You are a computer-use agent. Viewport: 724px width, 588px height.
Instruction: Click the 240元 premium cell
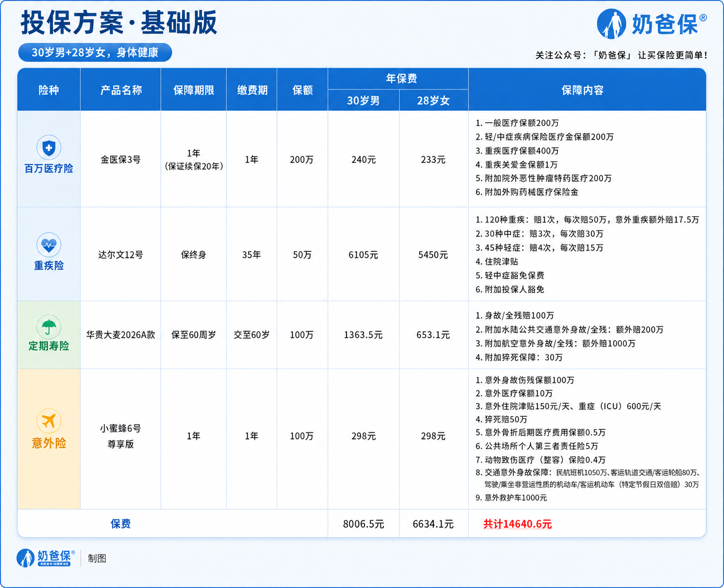pyautogui.click(x=363, y=160)
